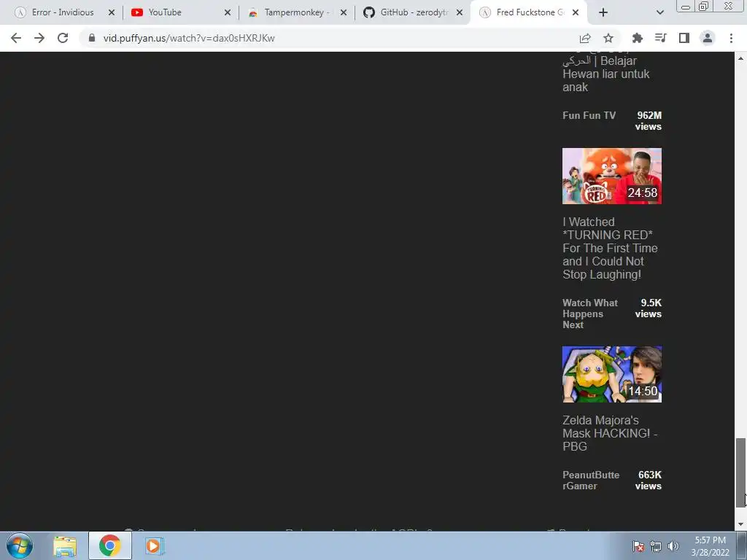Bookmark this tab with star

(x=608, y=38)
